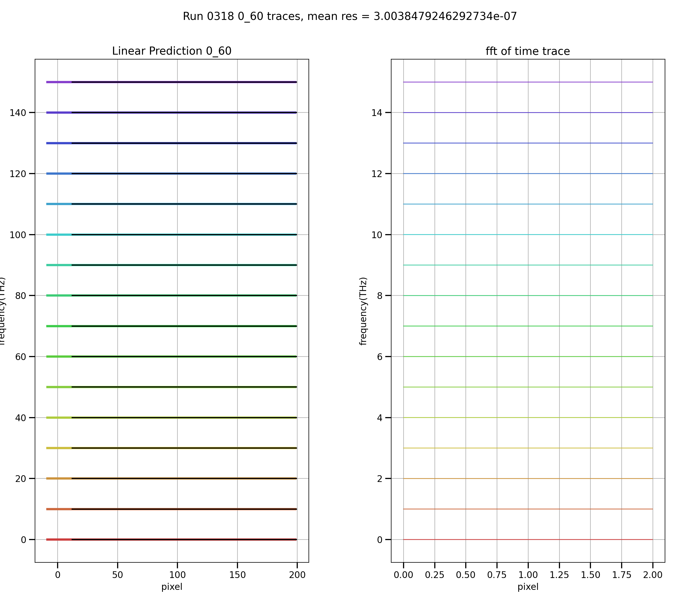Click the '140' y-axis tick label on left plot
Image resolution: width=700 pixels, height=592 pixels.
click(18, 113)
